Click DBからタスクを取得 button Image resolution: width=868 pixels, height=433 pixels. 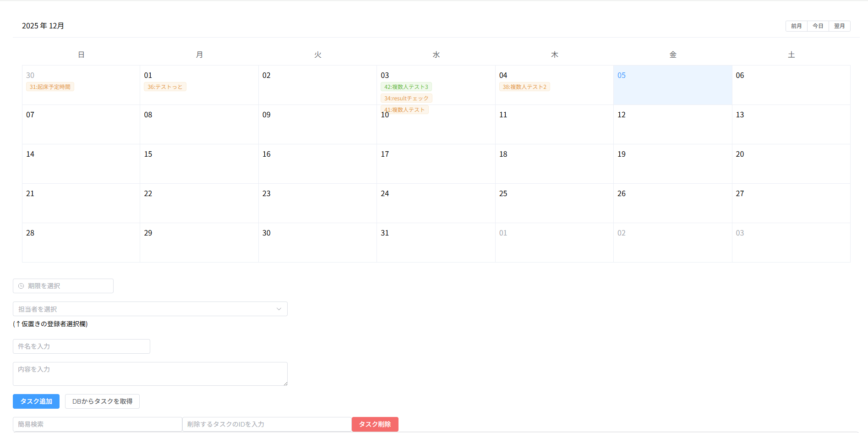(x=102, y=401)
